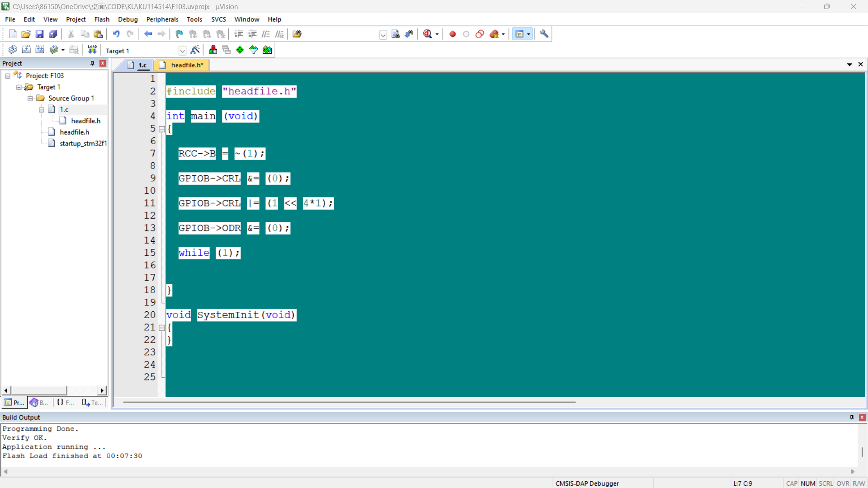Download to flash LOAD icon
The width and height of the screenshot is (868, 488).
click(x=92, y=50)
